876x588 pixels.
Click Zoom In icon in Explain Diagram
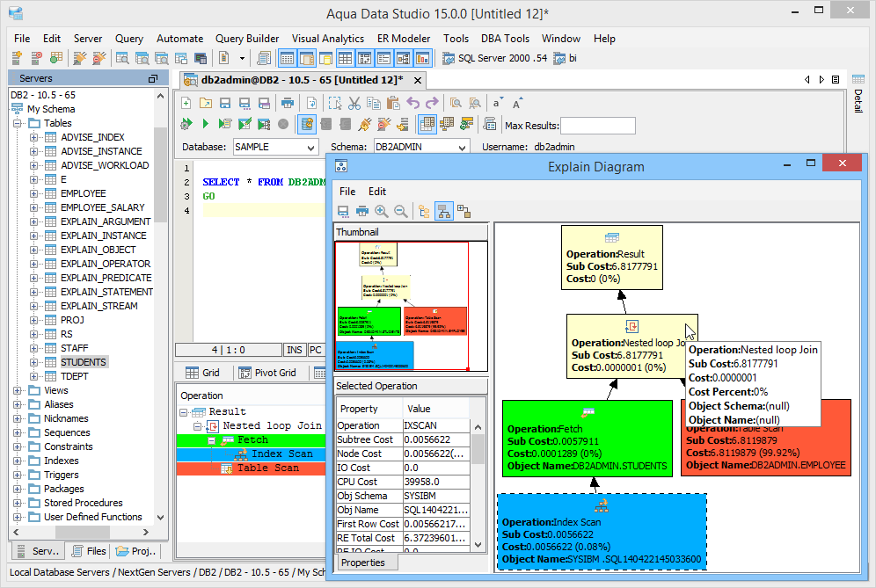coord(382,211)
